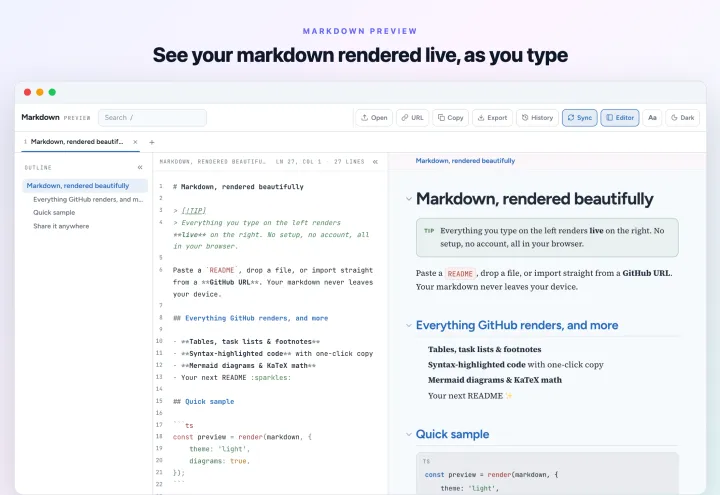
Task: Go to 'Quick sample' outline entry
Action: coord(54,213)
